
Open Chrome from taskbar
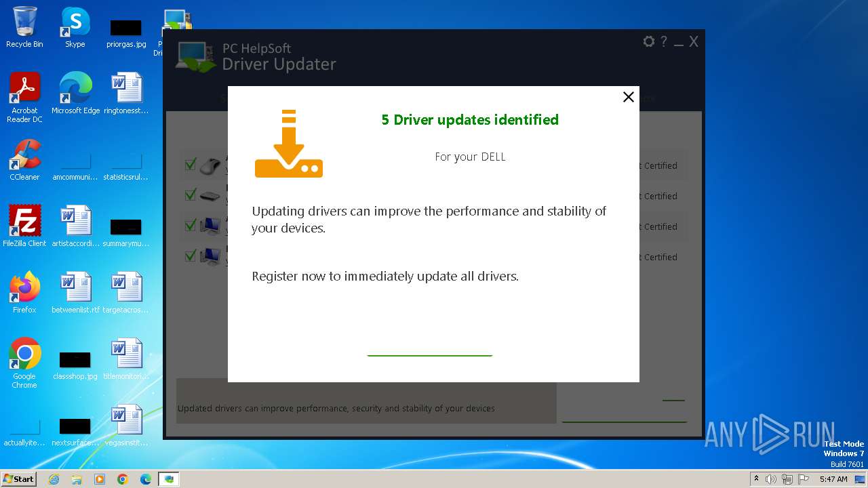coord(123,479)
